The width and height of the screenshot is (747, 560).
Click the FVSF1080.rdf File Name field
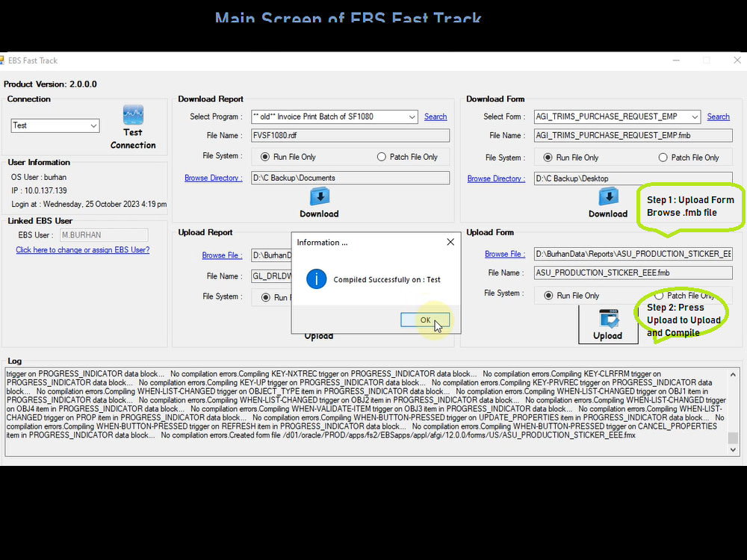(350, 135)
